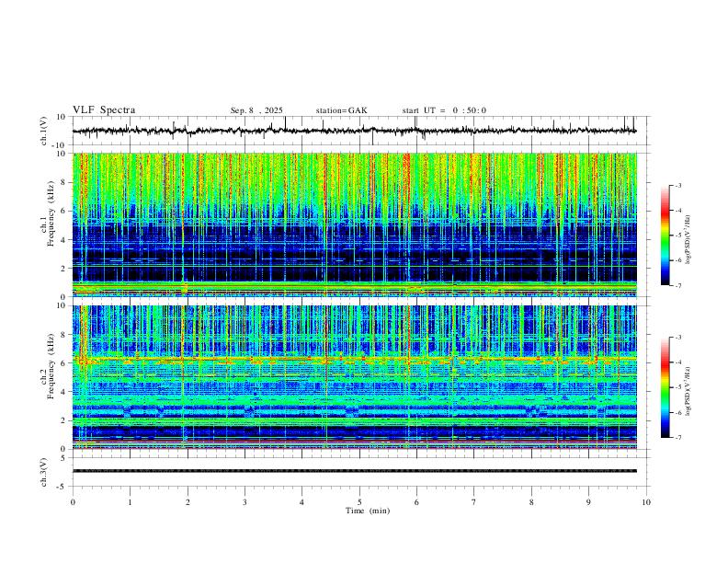The width and height of the screenshot is (728, 563).
Task: Click inside the ch.1 spectrogram panel
Action: coord(354,224)
